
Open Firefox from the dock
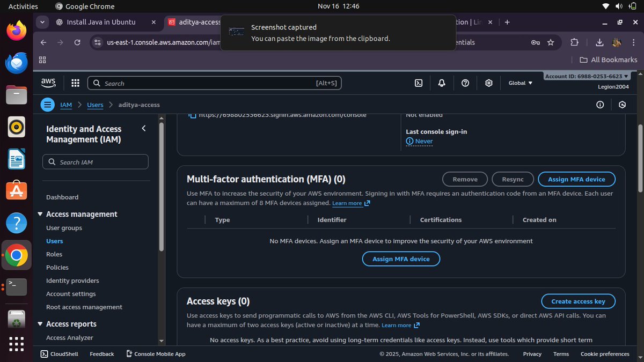[x=17, y=31]
